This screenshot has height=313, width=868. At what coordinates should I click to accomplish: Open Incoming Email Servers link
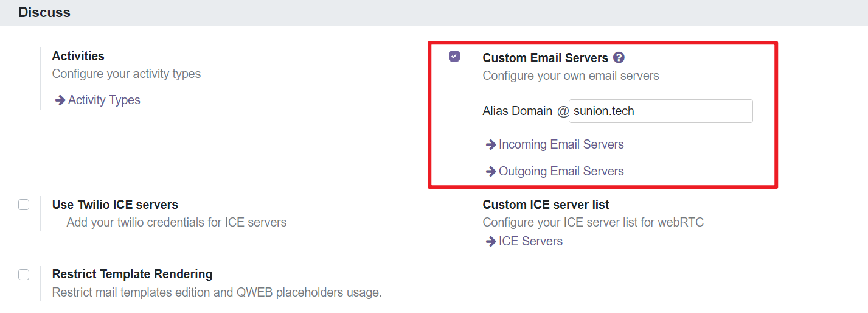pyautogui.click(x=561, y=144)
